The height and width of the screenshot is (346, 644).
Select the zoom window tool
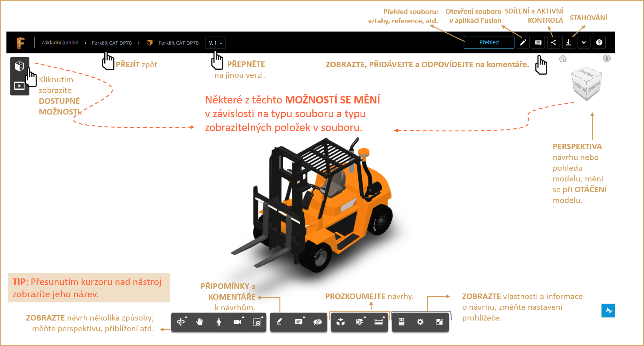pos(257,322)
